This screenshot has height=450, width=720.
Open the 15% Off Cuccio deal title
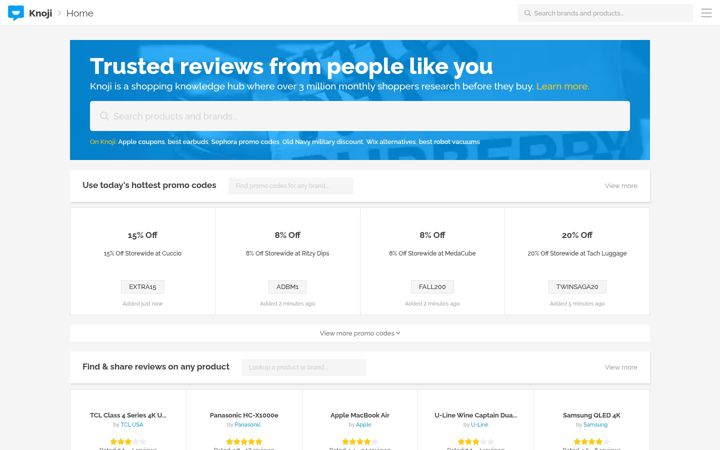point(142,235)
